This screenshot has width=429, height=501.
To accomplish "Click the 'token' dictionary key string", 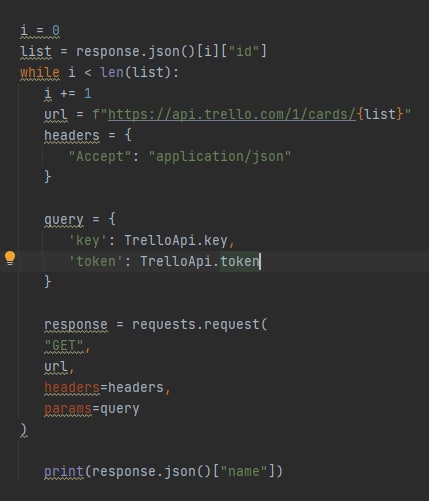I will 96,261.
